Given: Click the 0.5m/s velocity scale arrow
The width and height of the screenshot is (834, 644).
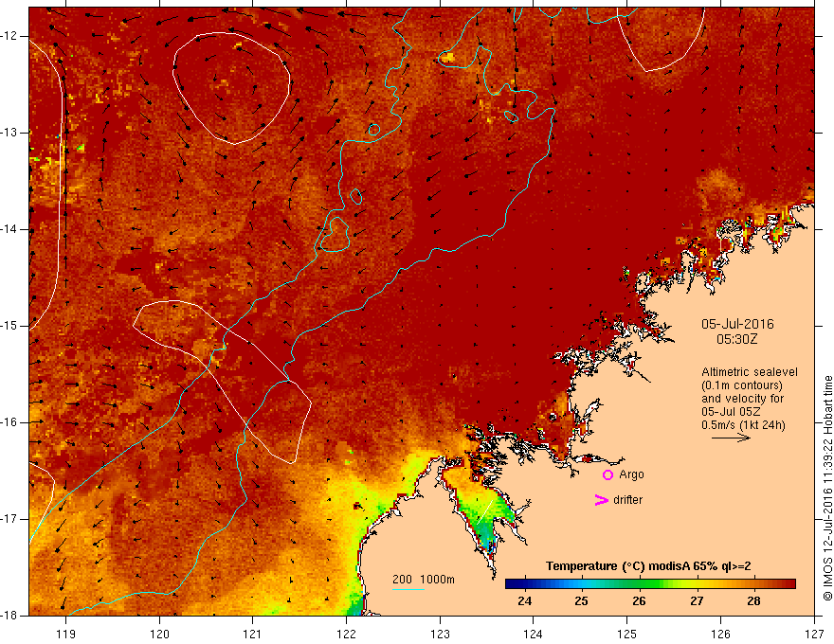Looking at the screenshot, I should point(731,438).
